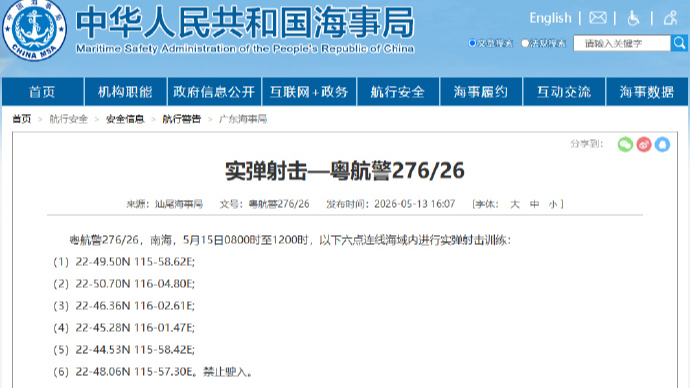Set font size to 小
Image resolution: width=690 pixels, height=388 pixels.
pyautogui.click(x=553, y=204)
